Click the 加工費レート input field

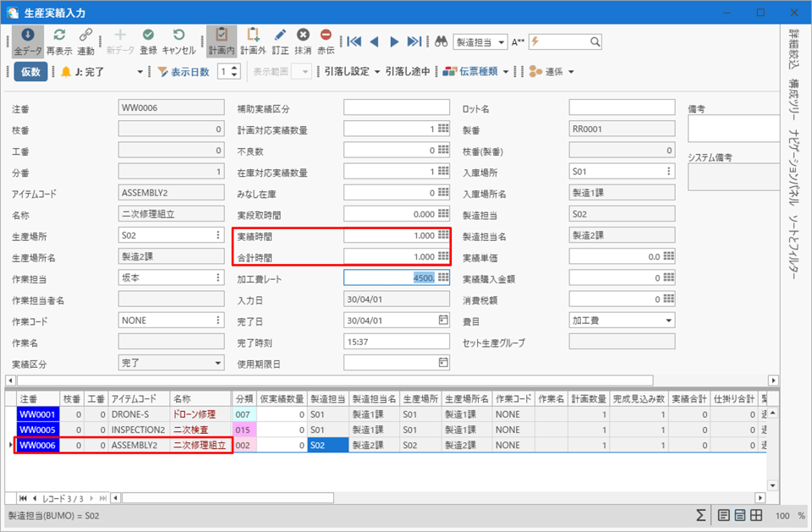point(390,277)
